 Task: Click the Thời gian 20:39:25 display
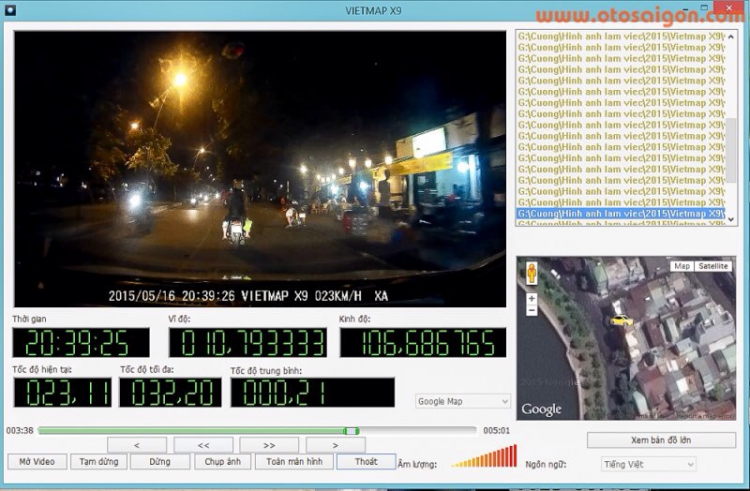(81, 343)
